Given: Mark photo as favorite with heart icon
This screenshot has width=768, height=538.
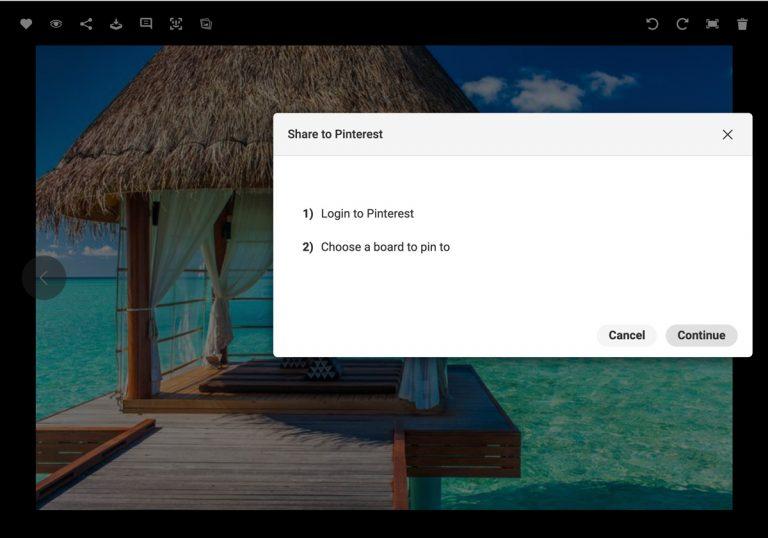Looking at the screenshot, I should (x=26, y=24).
